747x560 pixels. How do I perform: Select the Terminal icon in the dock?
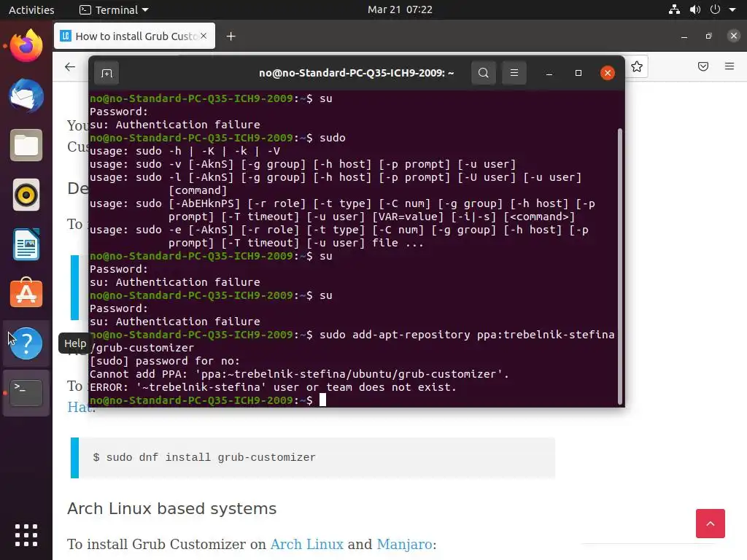pyautogui.click(x=26, y=393)
